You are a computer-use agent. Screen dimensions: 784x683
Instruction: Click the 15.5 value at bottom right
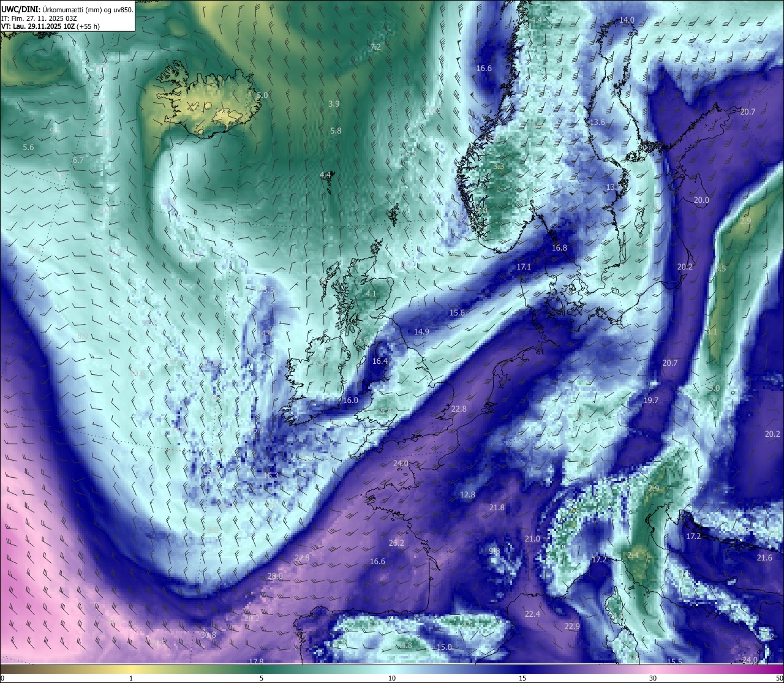pos(674,662)
